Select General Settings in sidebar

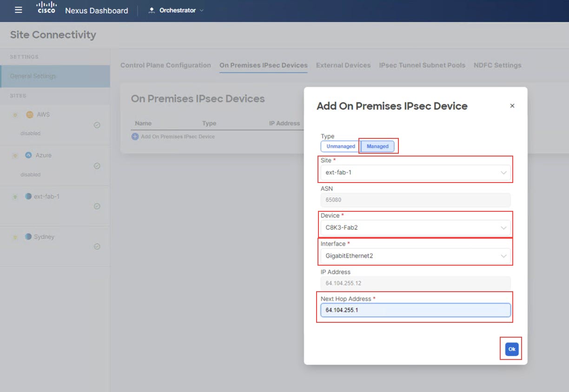pos(55,76)
